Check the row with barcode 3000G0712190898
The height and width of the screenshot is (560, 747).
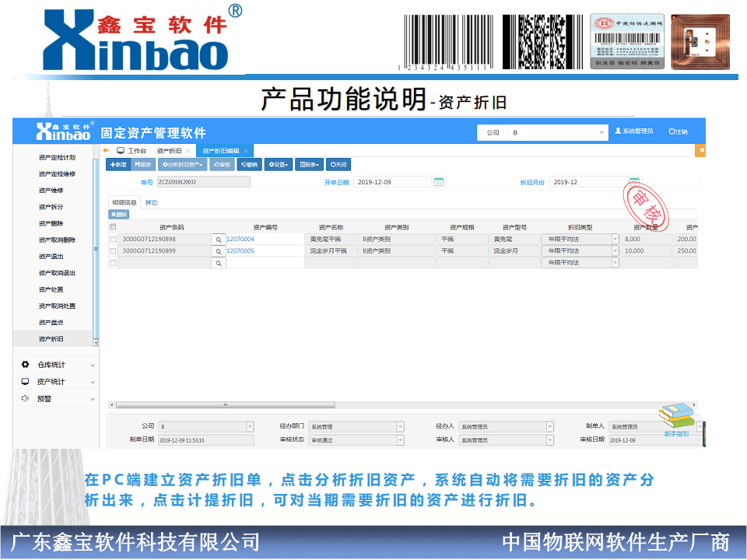(x=113, y=239)
